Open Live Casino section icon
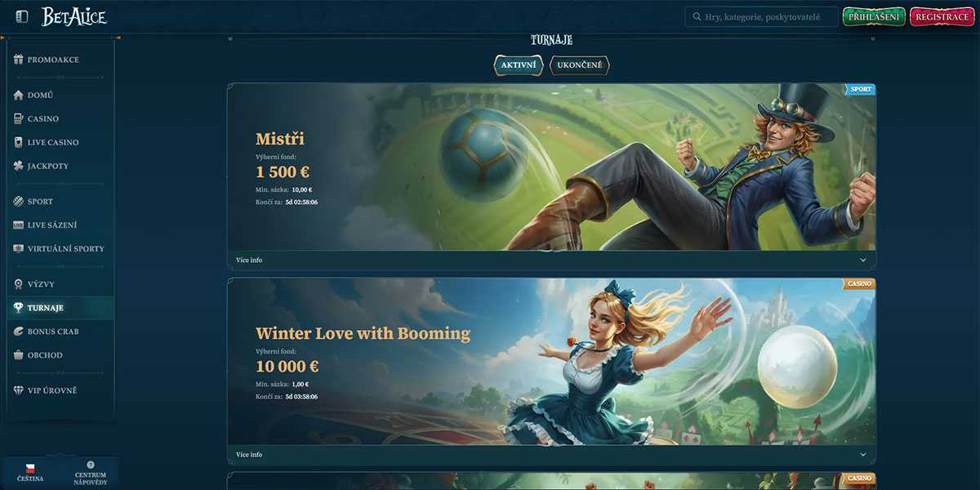Viewport: 980px width, 490px height. pyautogui.click(x=19, y=142)
